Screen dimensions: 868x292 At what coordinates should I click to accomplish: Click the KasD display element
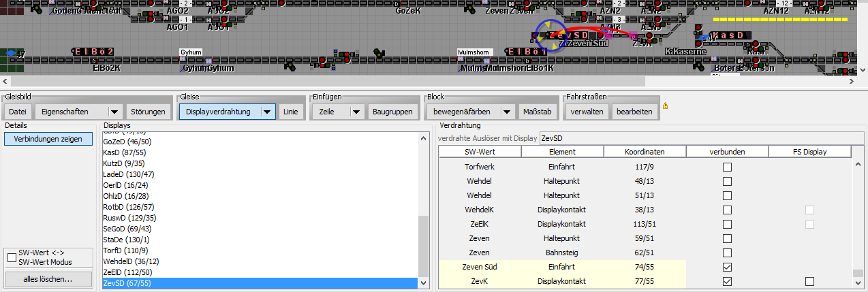point(731,35)
